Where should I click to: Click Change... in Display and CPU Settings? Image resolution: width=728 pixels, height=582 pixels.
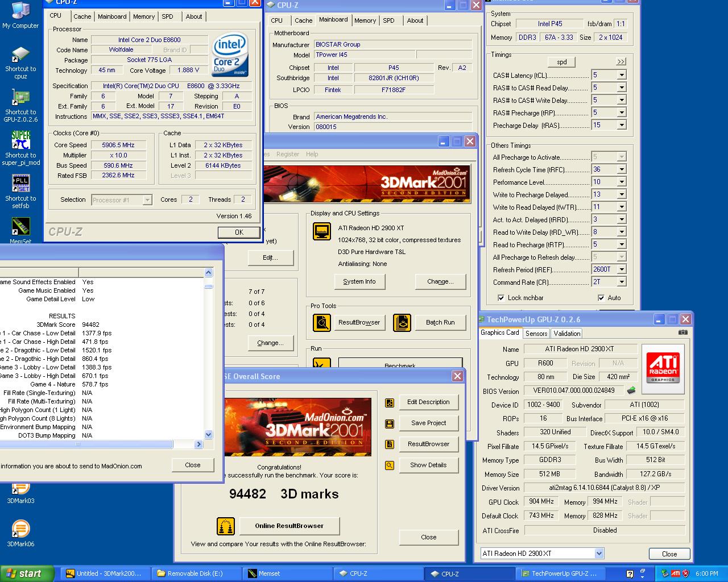pos(440,281)
